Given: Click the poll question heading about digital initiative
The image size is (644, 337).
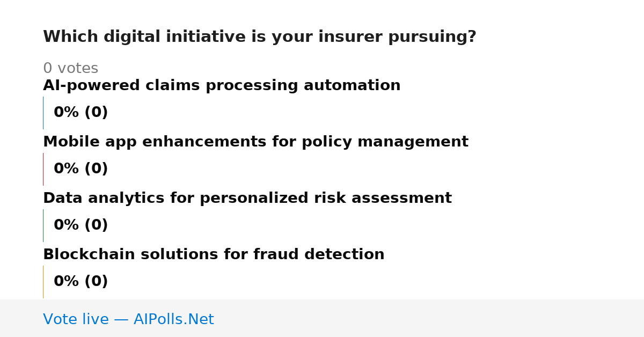Looking at the screenshot, I should [260, 37].
